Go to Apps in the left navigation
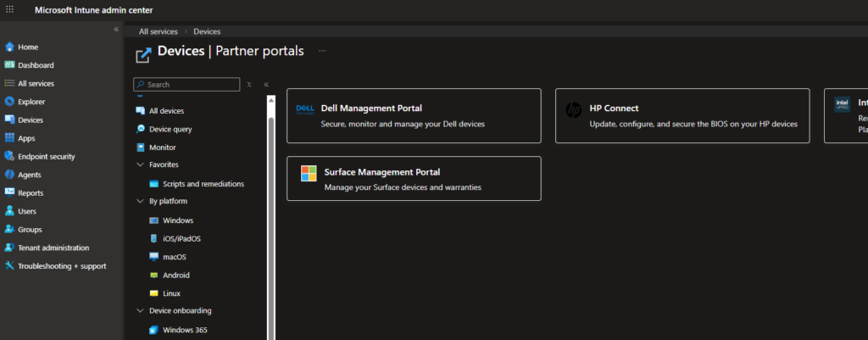This screenshot has width=868, height=340. point(26,138)
